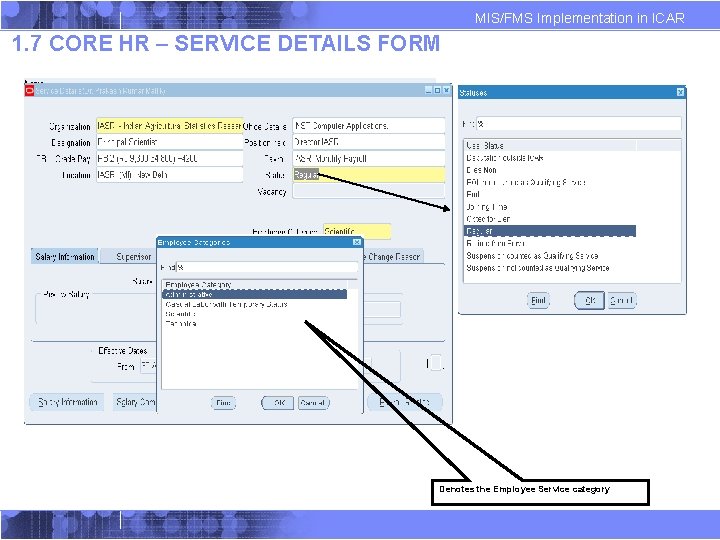
Task: Click the Status field showing Regular
Action: pos(369,175)
